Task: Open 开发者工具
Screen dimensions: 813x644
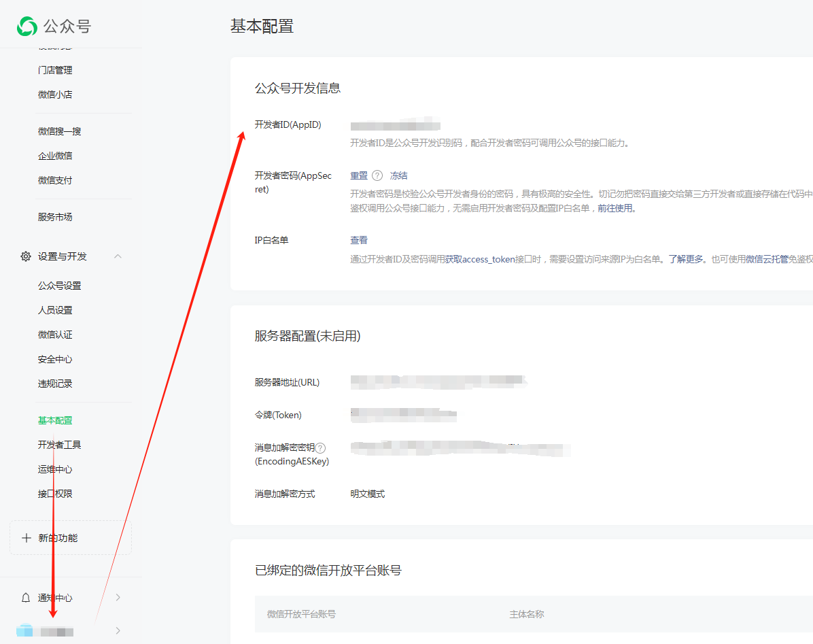Action: click(60, 445)
